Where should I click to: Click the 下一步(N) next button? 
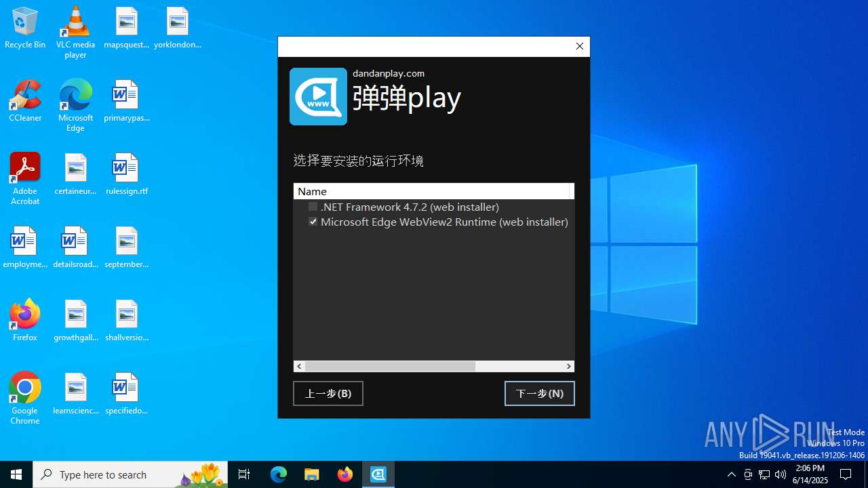[540, 394]
